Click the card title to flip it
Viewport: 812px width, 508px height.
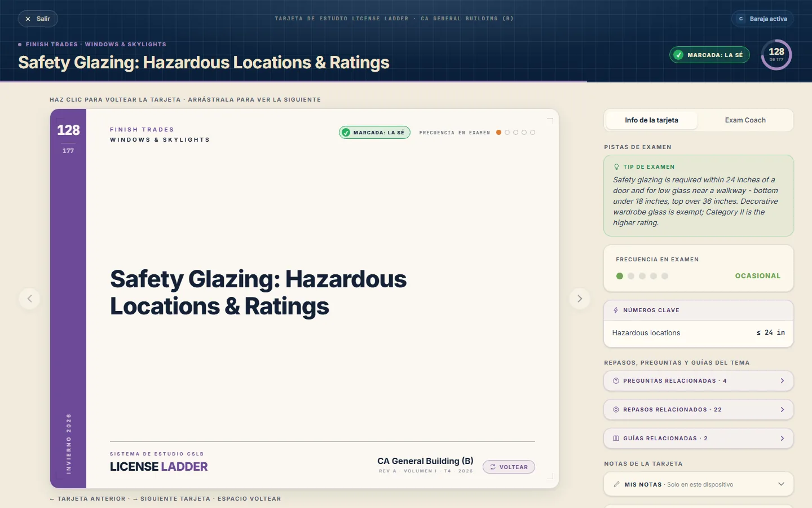coord(258,292)
